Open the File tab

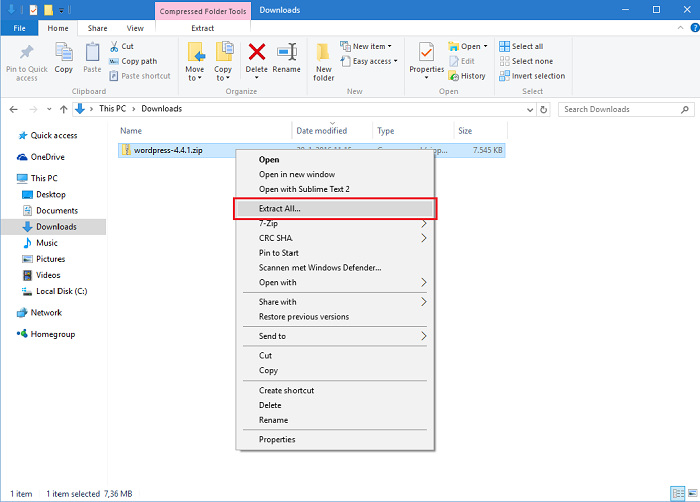[19, 28]
